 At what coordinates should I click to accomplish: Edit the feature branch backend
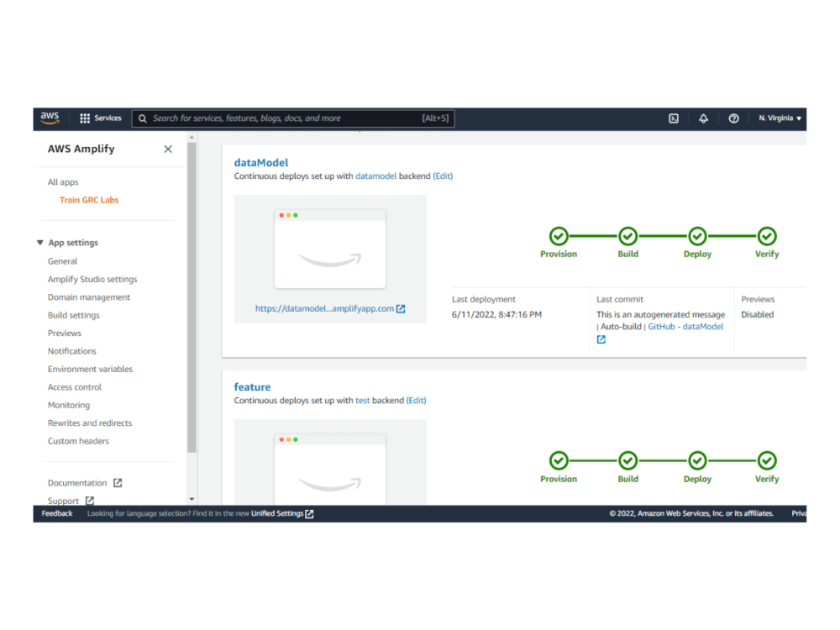[417, 401]
